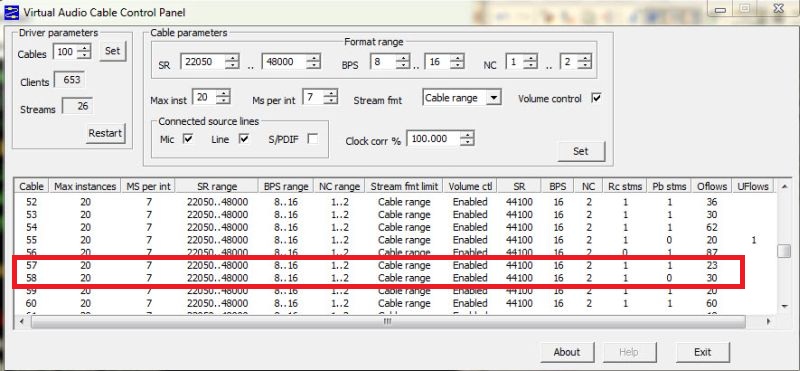Click the Streams count 26 field
This screenshot has width=800, height=371.
(x=77, y=106)
